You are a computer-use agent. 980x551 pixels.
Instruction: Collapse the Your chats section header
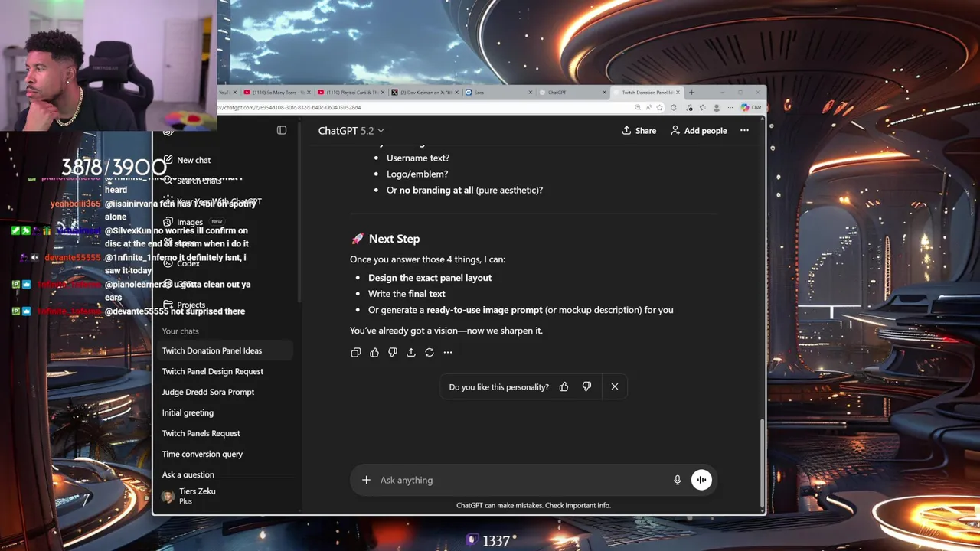180,331
